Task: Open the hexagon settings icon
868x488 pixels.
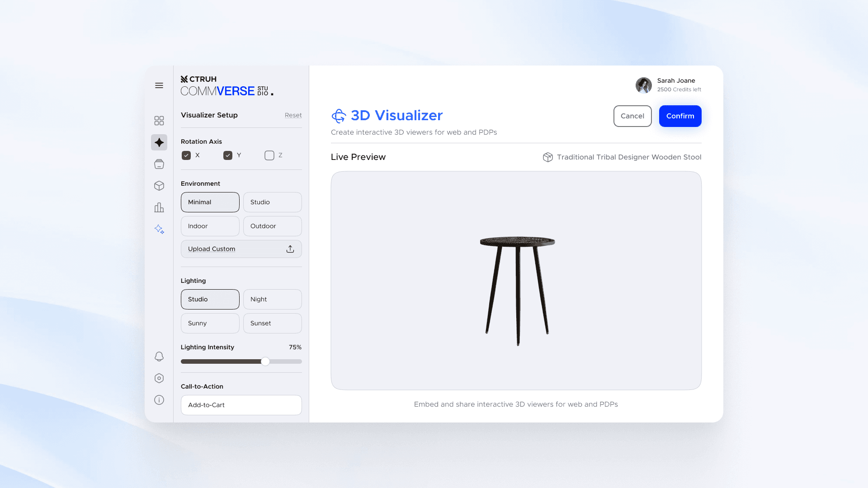Action: pos(159,378)
